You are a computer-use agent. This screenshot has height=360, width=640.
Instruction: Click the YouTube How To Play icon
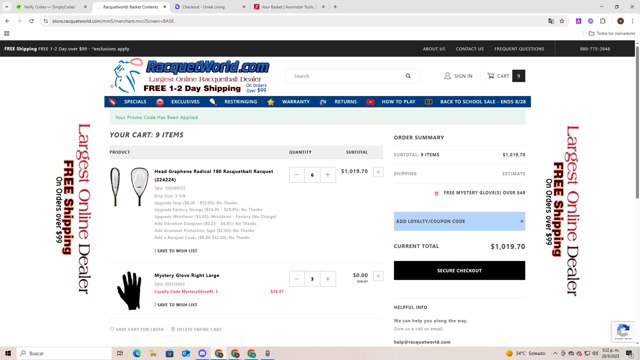pos(370,102)
